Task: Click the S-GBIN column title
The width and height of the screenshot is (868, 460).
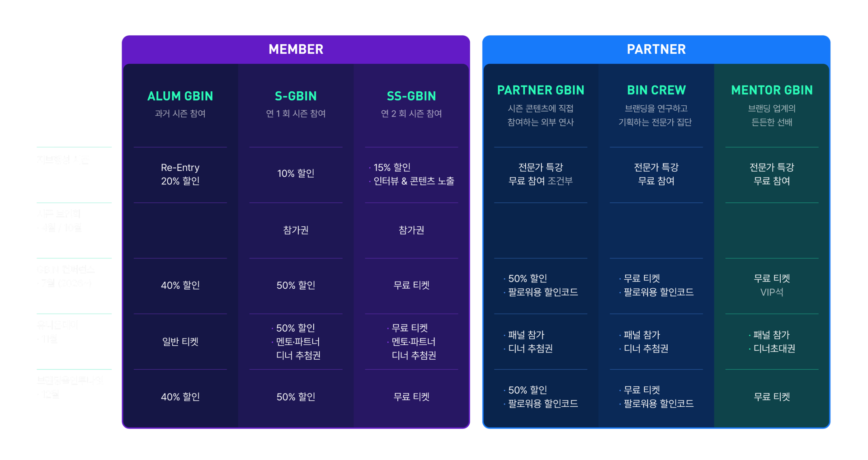Action: tap(296, 96)
